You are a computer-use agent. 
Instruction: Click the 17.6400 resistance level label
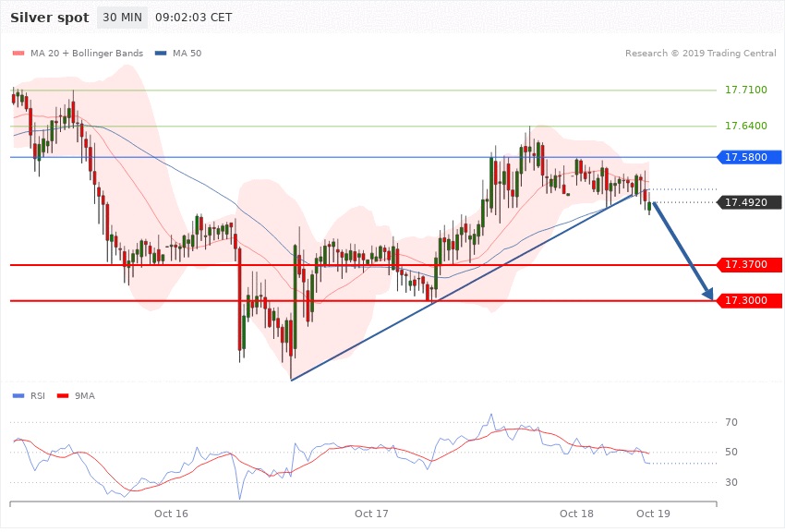coord(744,126)
